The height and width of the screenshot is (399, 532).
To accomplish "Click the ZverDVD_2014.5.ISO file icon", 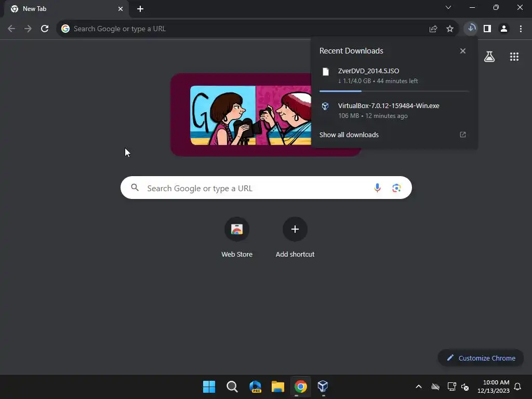I will (x=325, y=72).
